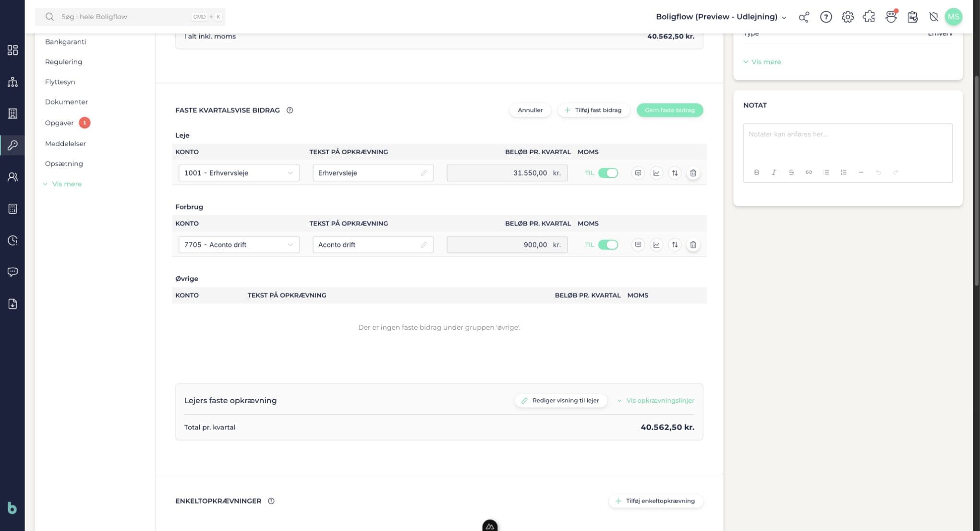The width and height of the screenshot is (980, 531).
Task: Apply bold formatting in note editor
Action: pyautogui.click(x=756, y=172)
